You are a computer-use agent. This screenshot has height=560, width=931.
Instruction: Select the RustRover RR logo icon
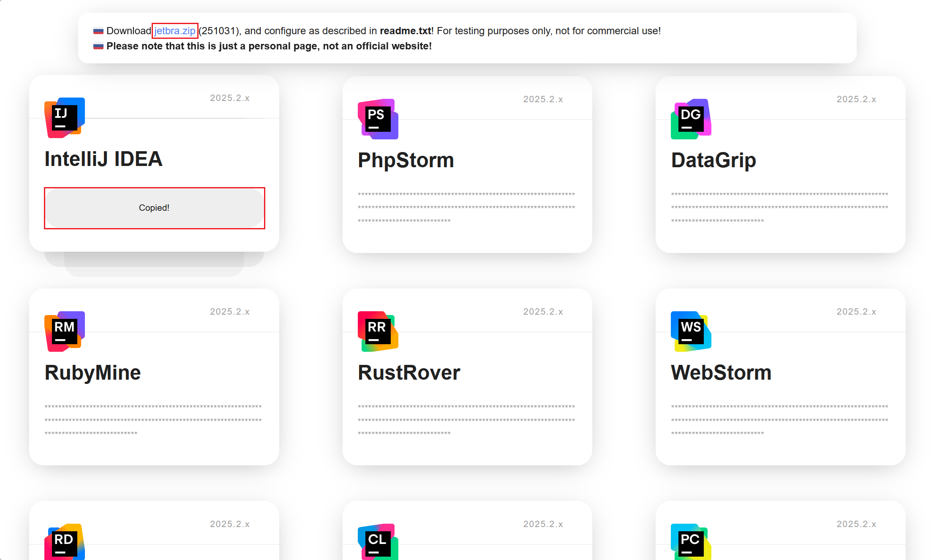378,332
